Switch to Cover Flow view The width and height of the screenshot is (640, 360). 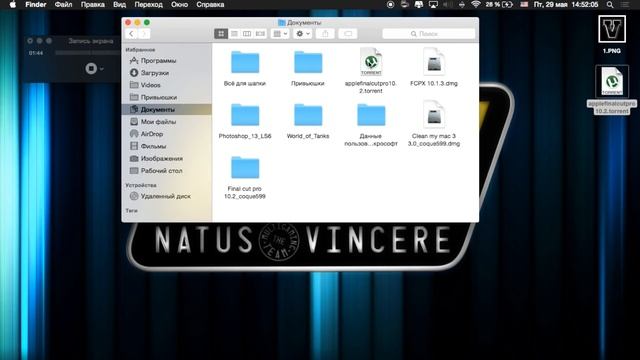(x=260, y=33)
